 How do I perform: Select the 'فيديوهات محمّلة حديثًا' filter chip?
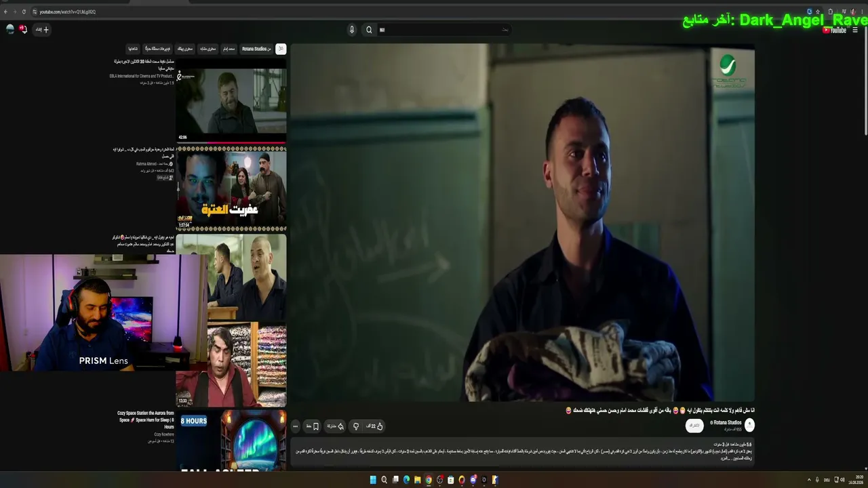[x=157, y=49]
